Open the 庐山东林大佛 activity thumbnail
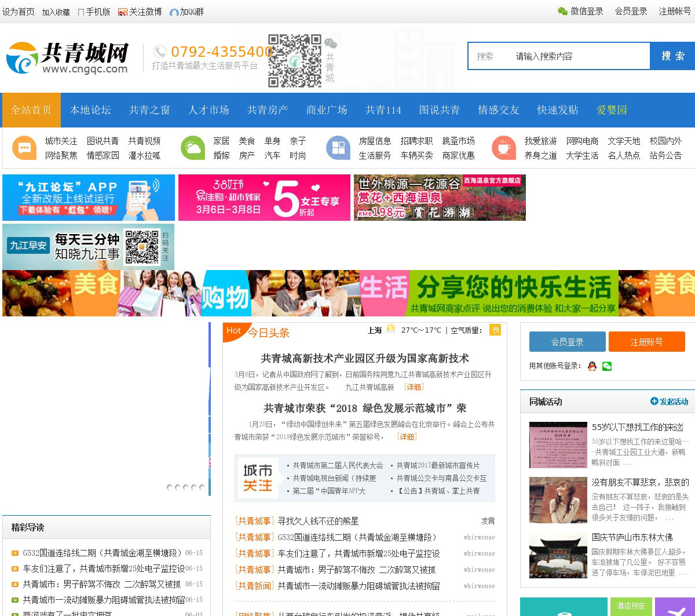This screenshot has height=616, width=695. click(558, 555)
